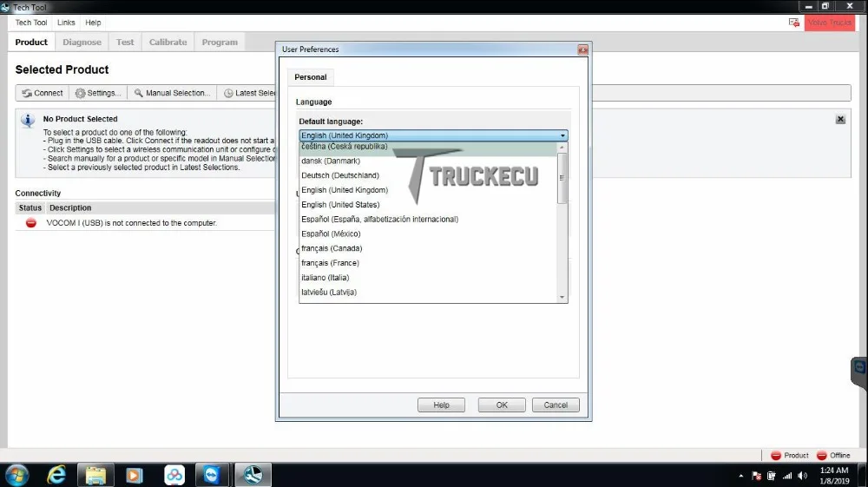Switch to the Program tab

pos(220,42)
